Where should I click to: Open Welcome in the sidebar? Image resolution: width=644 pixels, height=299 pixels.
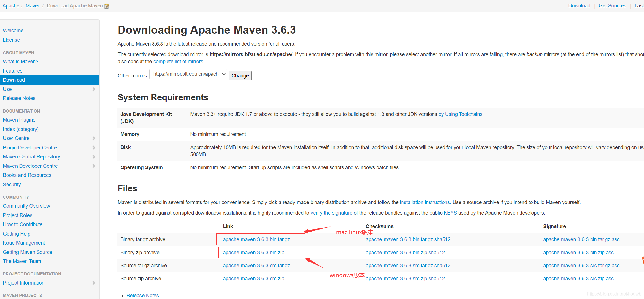tap(13, 31)
